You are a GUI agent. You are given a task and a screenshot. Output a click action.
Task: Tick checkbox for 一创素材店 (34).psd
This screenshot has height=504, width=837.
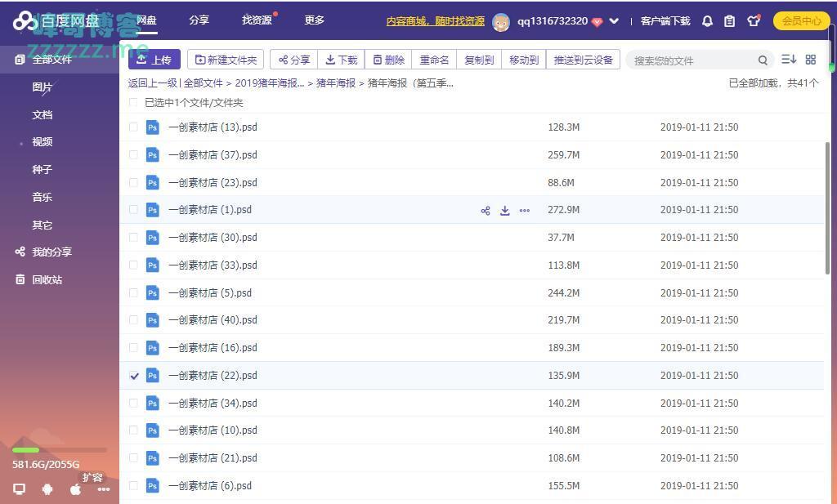click(133, 404)
